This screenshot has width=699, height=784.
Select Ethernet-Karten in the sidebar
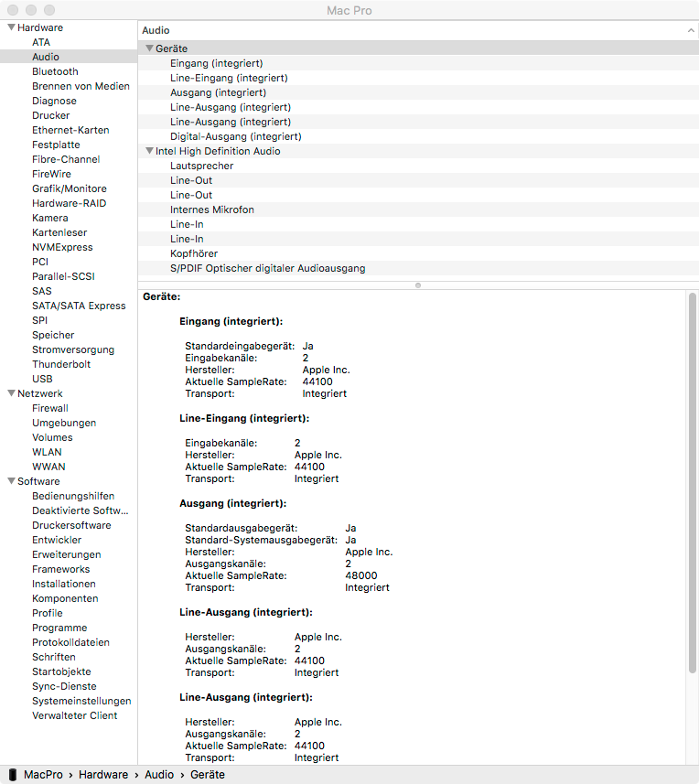70,130
